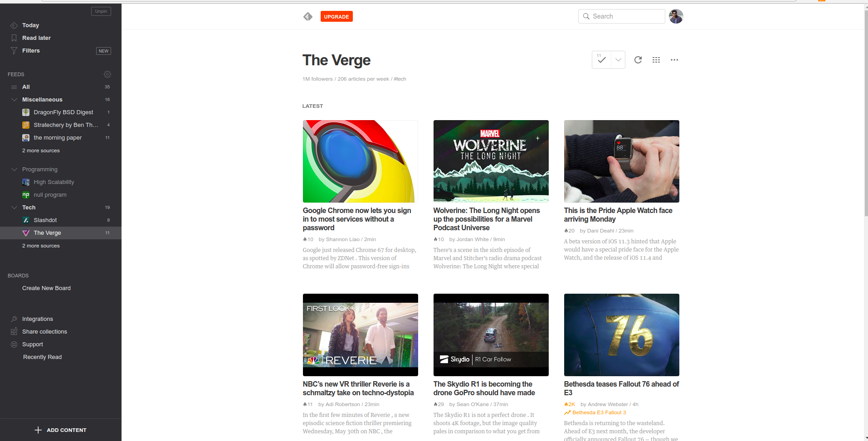This screenshot has height=441, width=868.
Task: Open the Recently Read list
Action: coord(42,357)
